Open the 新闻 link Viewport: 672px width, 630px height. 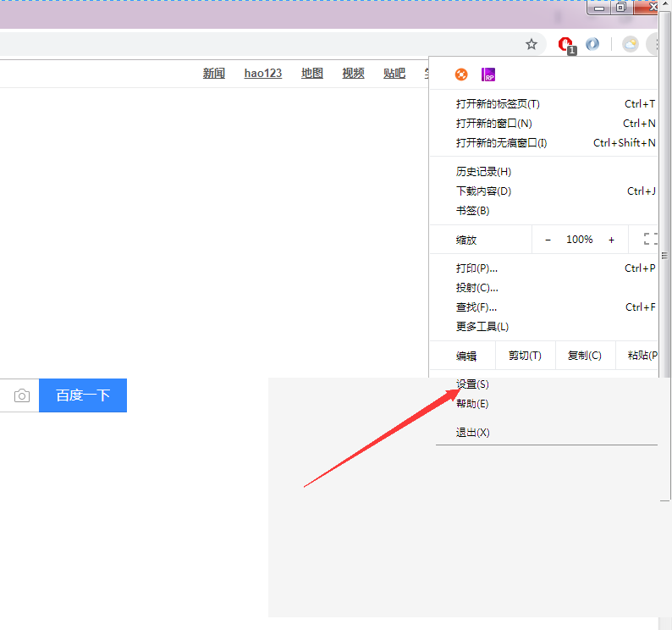click(214, 74)
